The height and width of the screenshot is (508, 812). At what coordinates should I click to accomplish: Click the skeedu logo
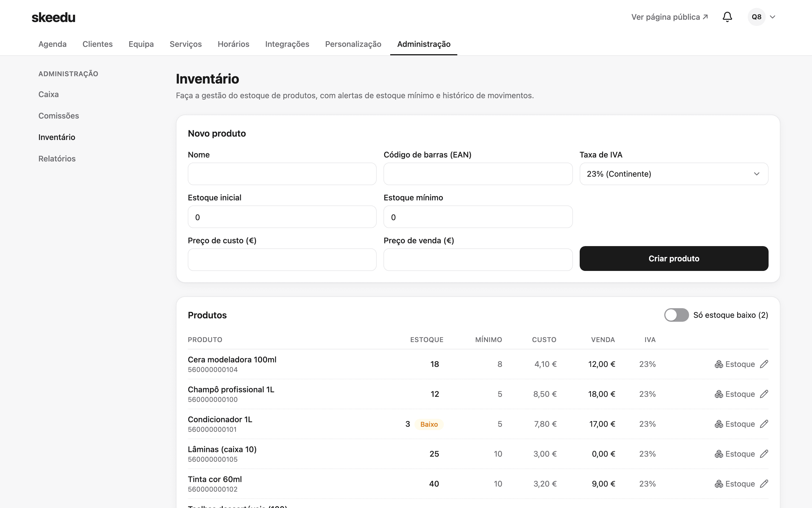point(54,17)
